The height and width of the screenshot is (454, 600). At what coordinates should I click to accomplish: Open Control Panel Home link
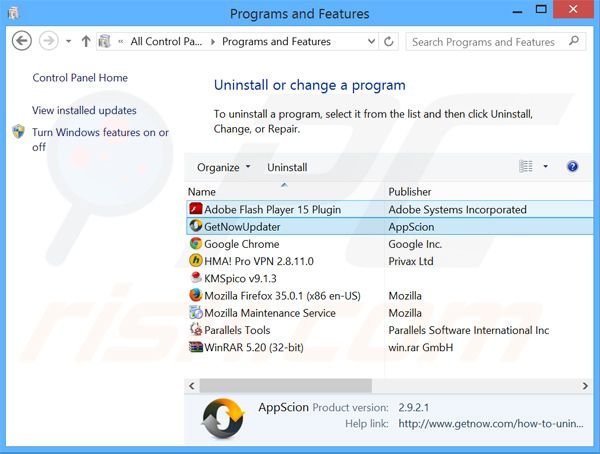[x=80, y=78]
